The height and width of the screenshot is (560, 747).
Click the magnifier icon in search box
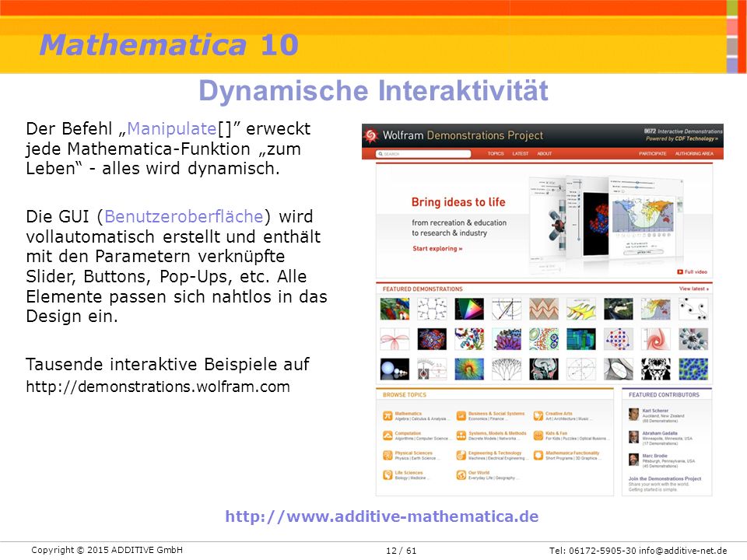381,154
